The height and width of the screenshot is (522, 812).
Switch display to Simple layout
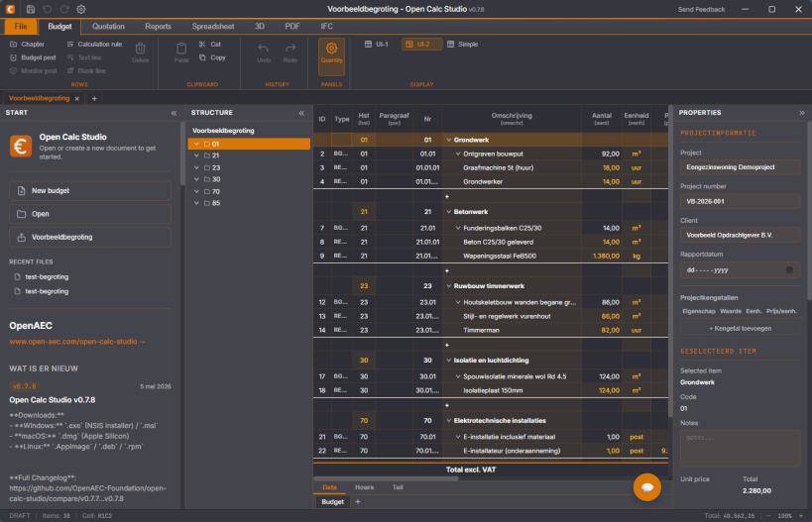coord(462,44)
